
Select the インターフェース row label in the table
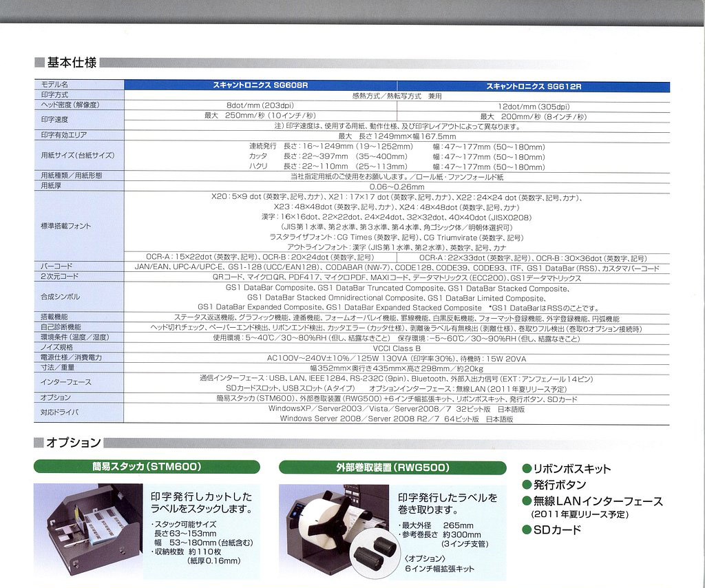pos(65,382)
